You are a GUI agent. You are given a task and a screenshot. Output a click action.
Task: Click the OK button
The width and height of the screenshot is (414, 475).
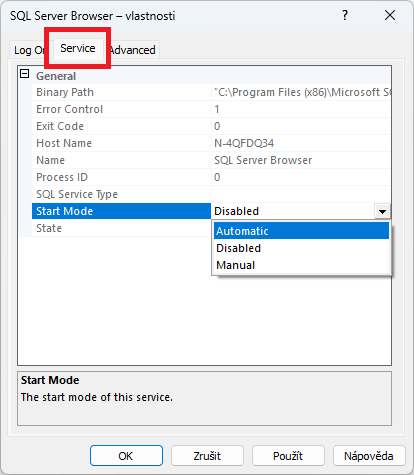pos(126,456)
